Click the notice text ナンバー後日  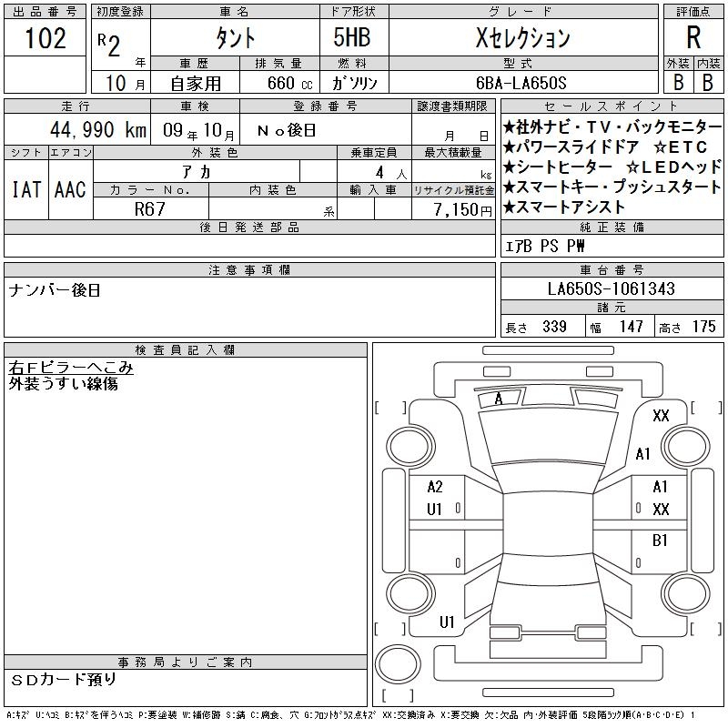click(55, 290)
